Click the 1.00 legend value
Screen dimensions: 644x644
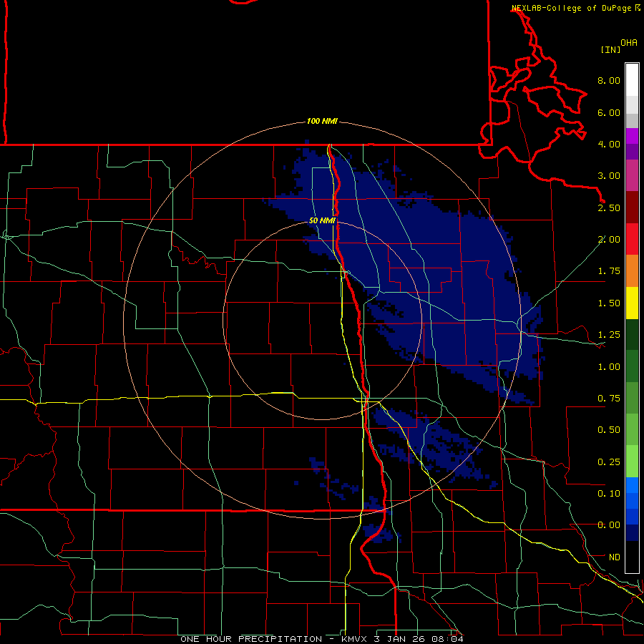click(x=609, y=367)
